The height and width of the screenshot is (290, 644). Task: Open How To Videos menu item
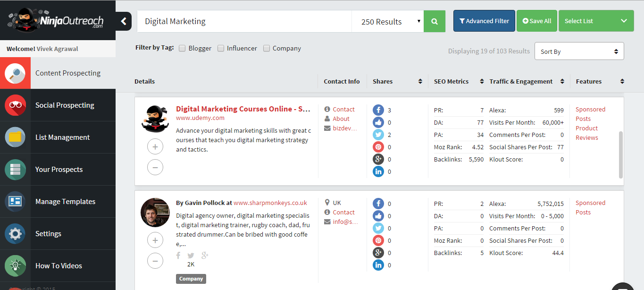coord(58,266)
